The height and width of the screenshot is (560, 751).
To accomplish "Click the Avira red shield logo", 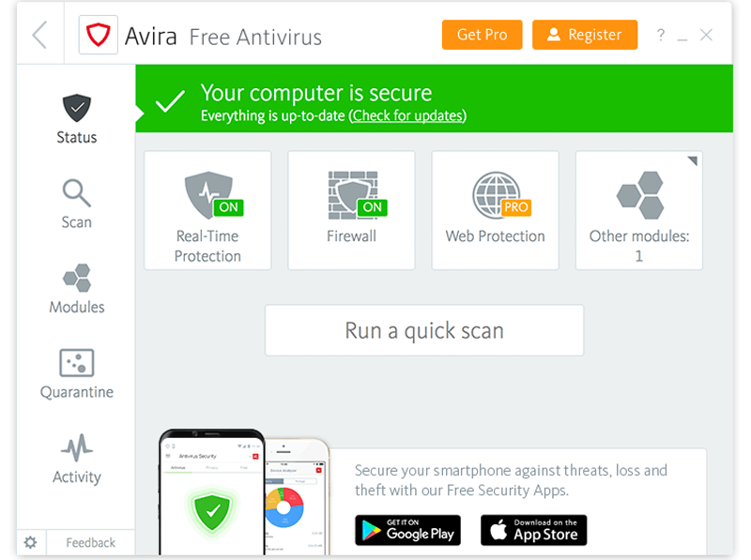I will click(99, 35).
